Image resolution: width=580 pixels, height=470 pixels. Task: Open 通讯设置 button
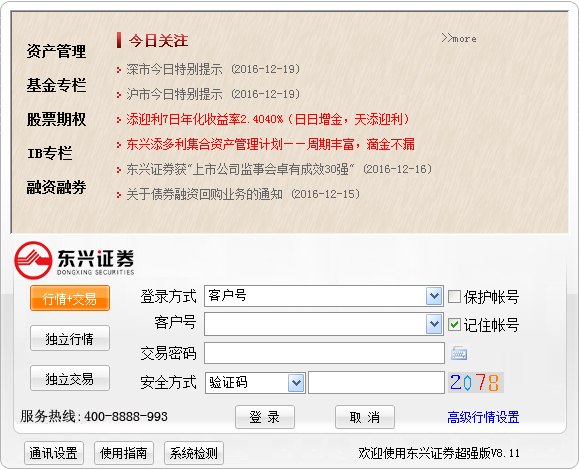(x=54, y=453)
